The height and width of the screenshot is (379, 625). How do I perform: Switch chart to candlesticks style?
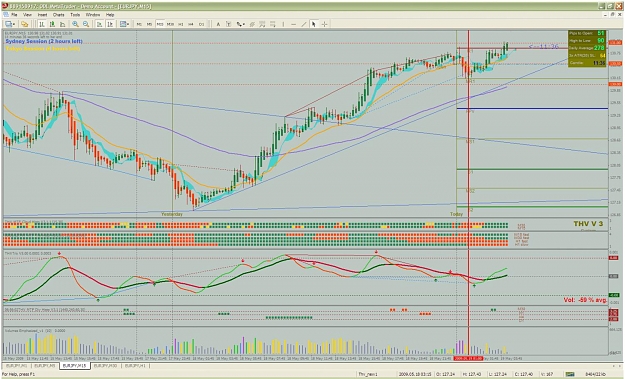[52, 24]
